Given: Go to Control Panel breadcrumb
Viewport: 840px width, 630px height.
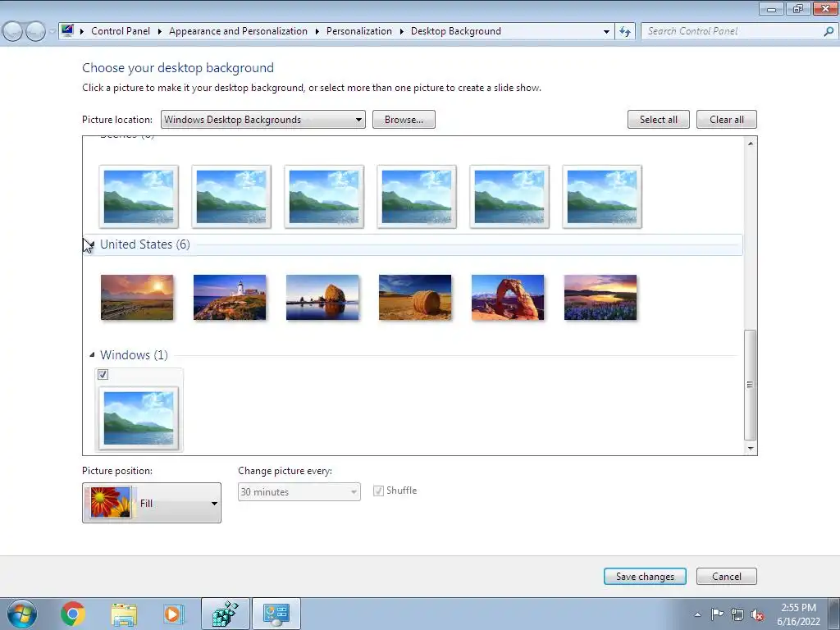Looking at the screenshot, I should 121,31.
